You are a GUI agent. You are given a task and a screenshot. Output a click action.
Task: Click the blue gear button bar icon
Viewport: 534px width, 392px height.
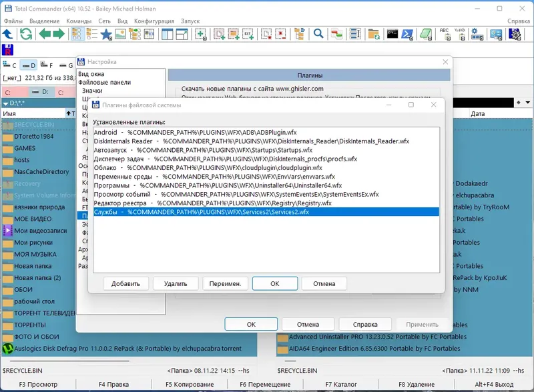pos(477,34)
